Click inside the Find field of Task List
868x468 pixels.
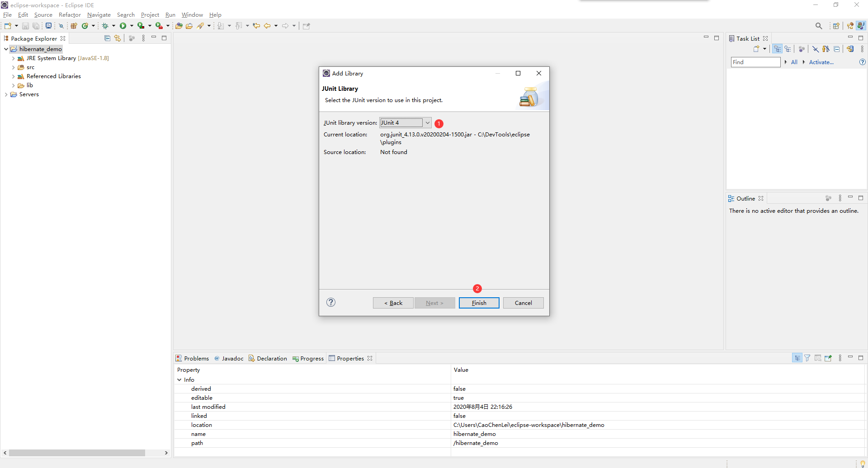pos(755,62)
